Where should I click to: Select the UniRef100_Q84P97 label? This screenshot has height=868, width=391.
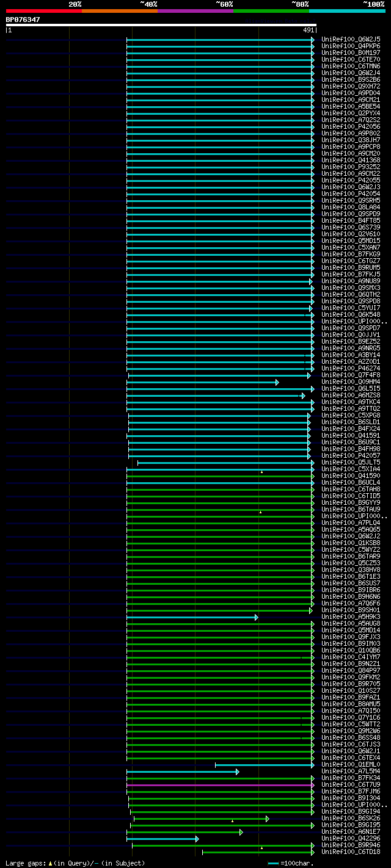pos(351,670)
